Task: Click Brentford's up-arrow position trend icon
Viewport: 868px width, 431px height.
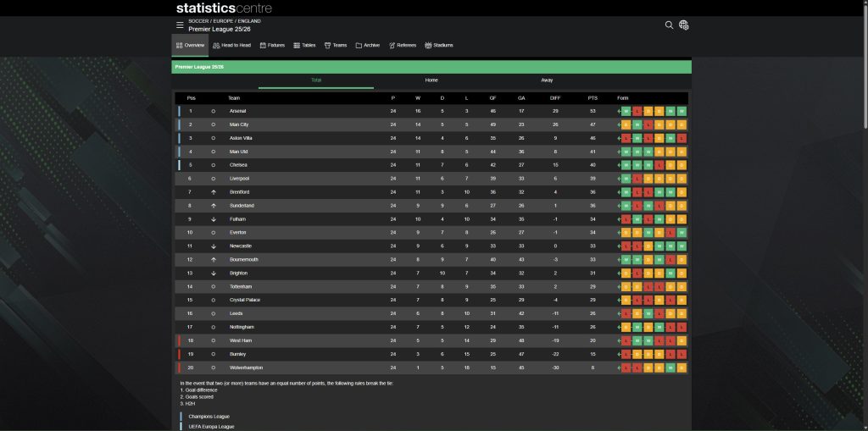Action: click(213, 192)
